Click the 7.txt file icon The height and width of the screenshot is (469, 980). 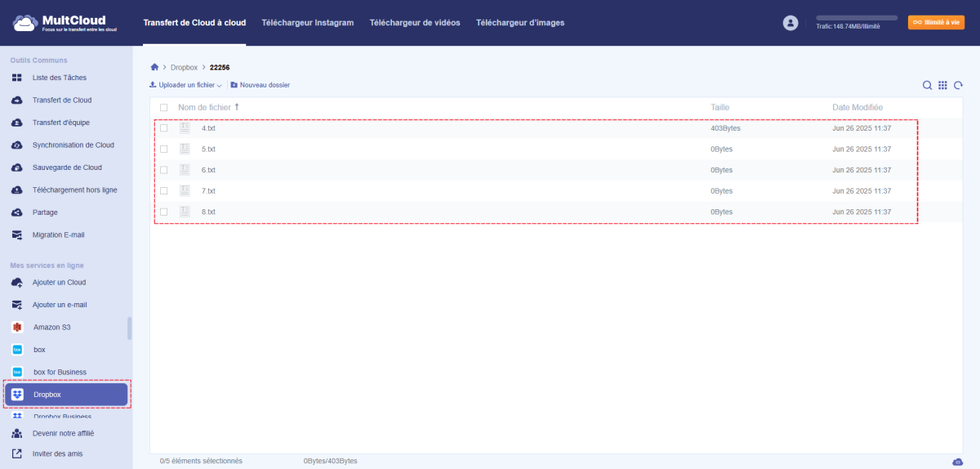pos(185,190)
